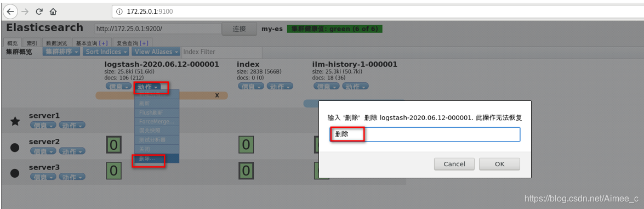Choose 关闭 close index menu item
This screenshot has height=209, width=644.
(157, 149)
